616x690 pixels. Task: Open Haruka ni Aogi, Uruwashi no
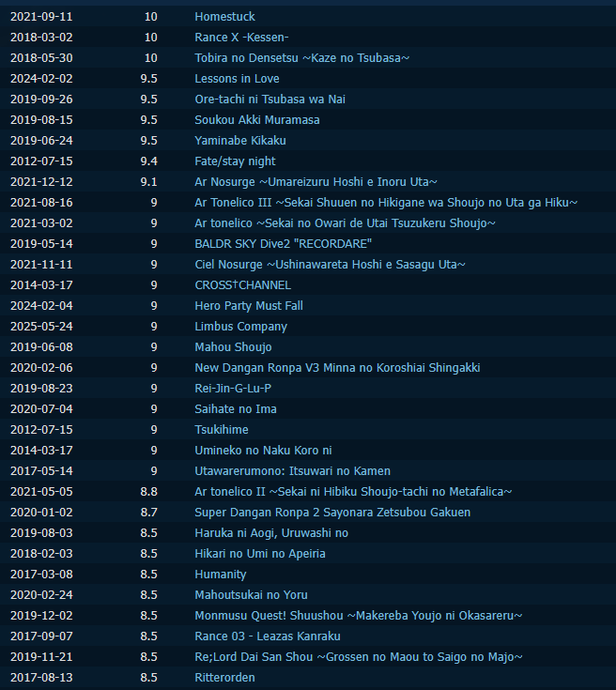coord(271,534)
